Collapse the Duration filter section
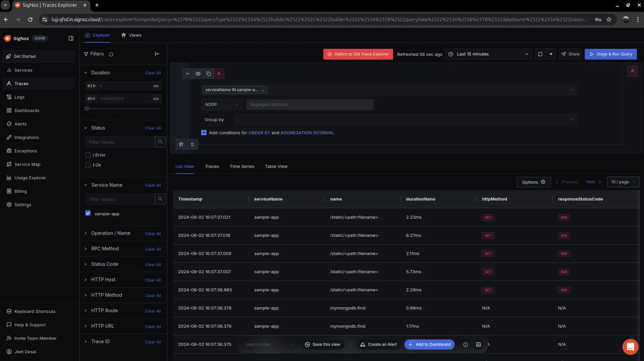 [86, 73]
